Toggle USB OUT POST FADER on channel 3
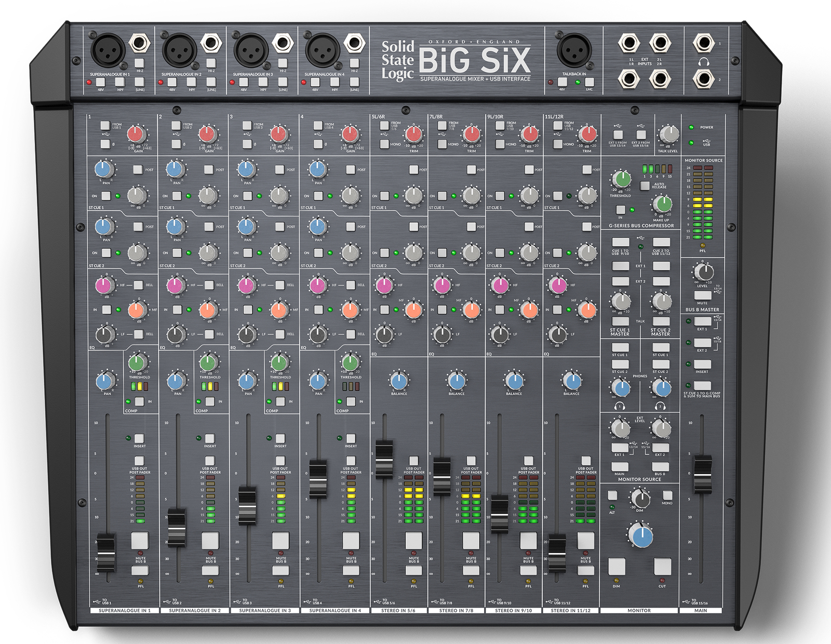Screen dimensions: 831x644 pos(280,461)
